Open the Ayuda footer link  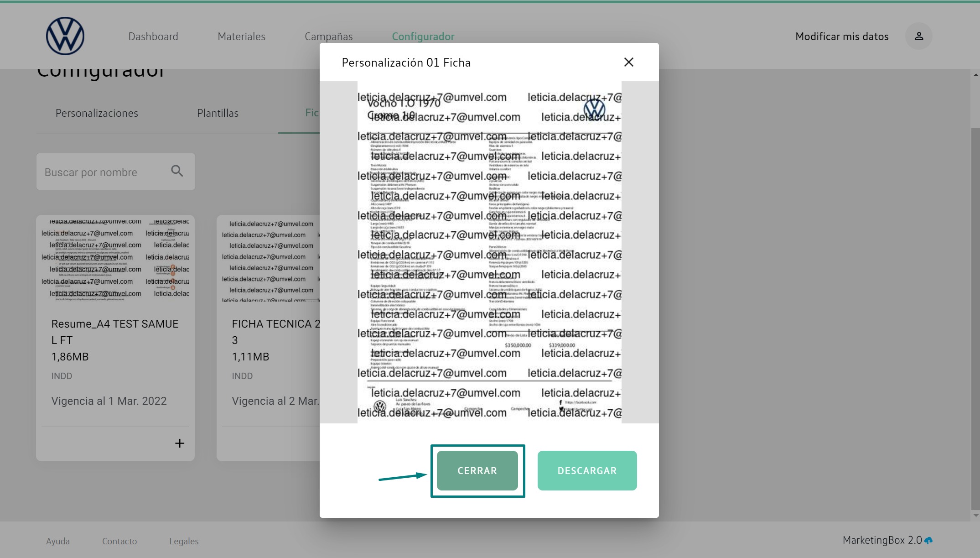[58, 541]
